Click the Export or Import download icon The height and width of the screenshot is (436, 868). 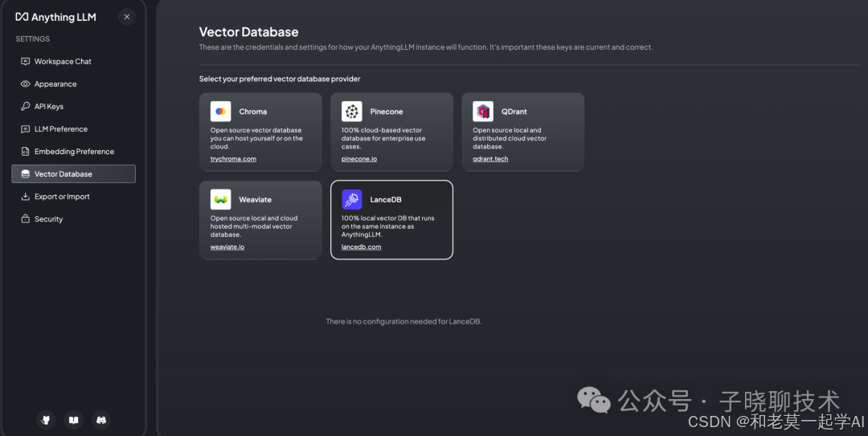26,197
